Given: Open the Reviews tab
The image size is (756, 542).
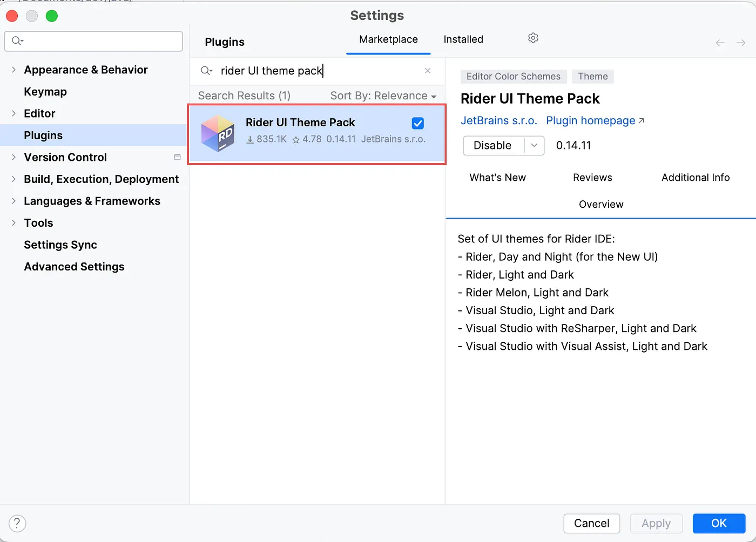Looking at the screenshot, I should [x=592, y=177].
